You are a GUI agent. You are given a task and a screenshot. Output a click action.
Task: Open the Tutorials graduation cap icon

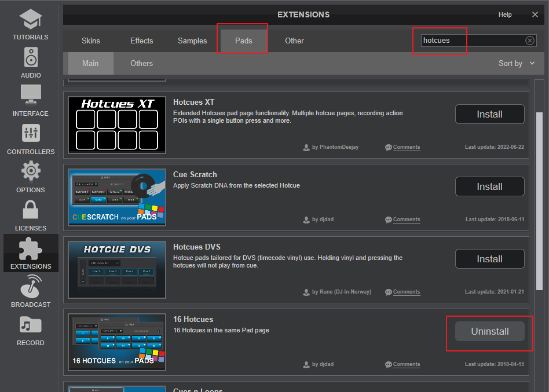click(x=31, y=19)
